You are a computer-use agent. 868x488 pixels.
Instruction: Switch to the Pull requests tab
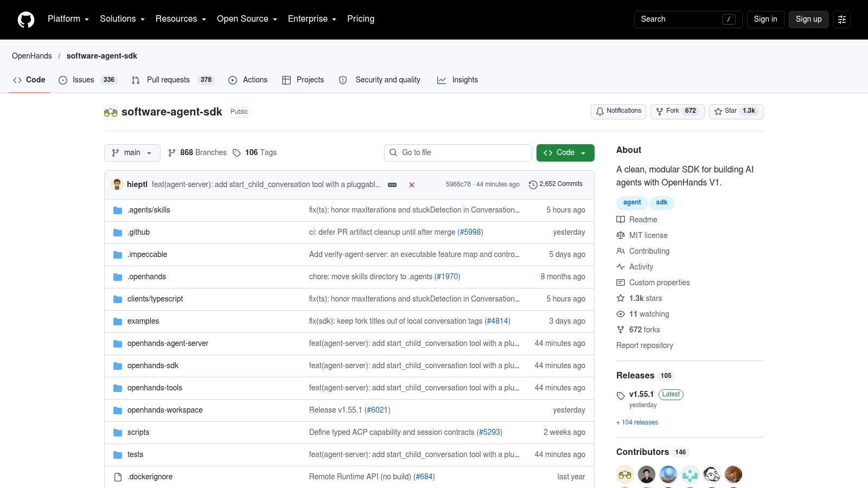tap(173, 80)
